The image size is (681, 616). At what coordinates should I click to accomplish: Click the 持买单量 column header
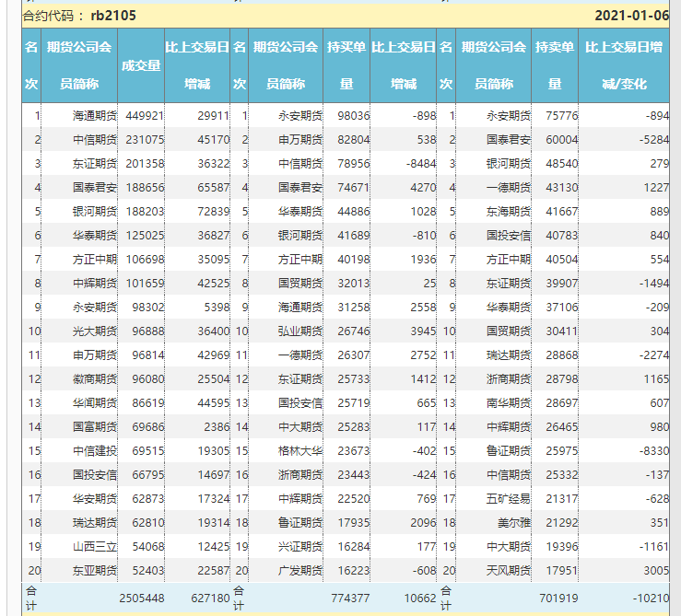coord(346,65)
